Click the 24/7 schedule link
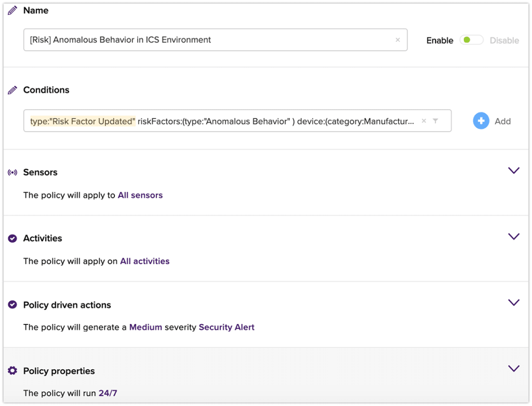This screenshot has width=532, height=406. click(x=108, y=393)
